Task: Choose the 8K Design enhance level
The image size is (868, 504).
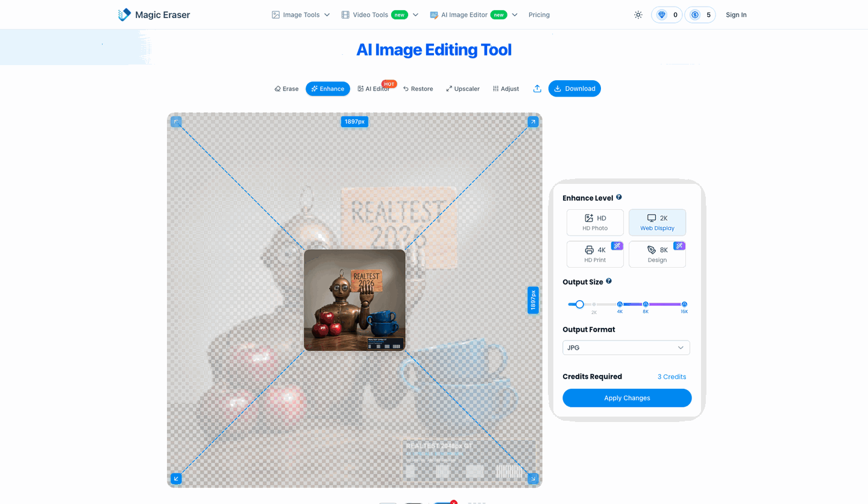Action: 657,254
